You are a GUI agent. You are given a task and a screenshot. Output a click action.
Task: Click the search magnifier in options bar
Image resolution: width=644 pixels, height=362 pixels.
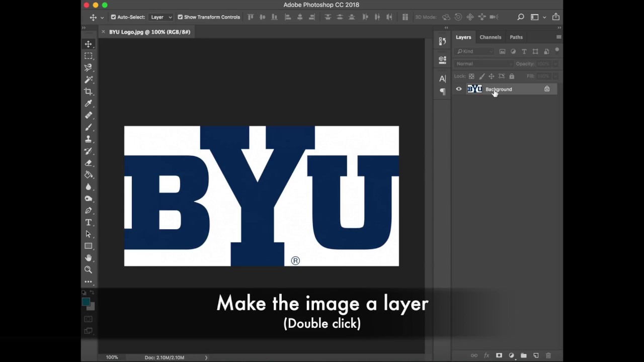coord(521,17)
